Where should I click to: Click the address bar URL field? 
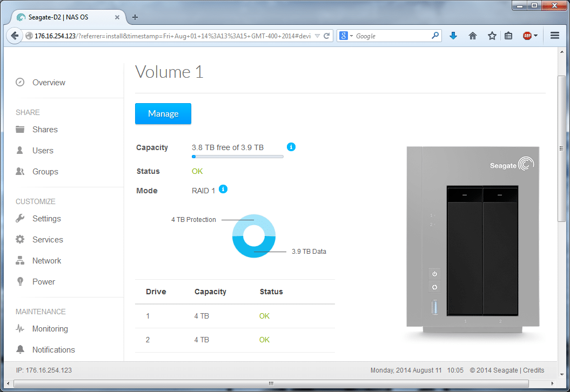click(172, 36)
